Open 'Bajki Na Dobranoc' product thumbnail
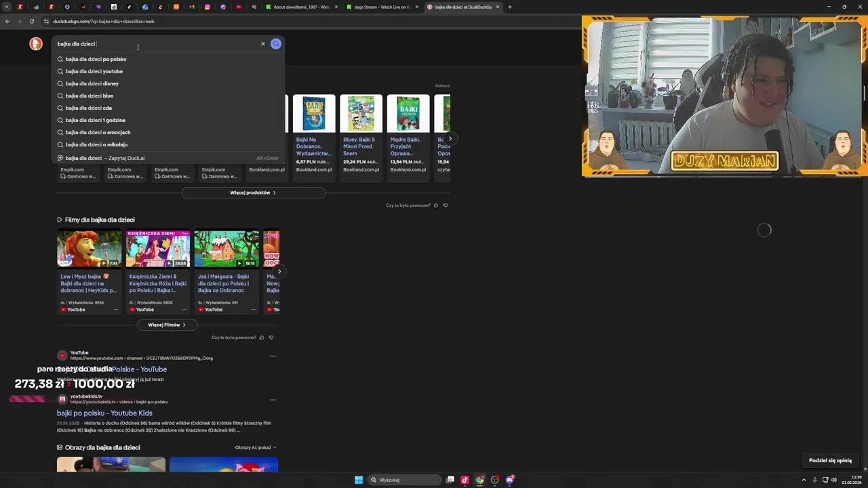 click(314, 113)
